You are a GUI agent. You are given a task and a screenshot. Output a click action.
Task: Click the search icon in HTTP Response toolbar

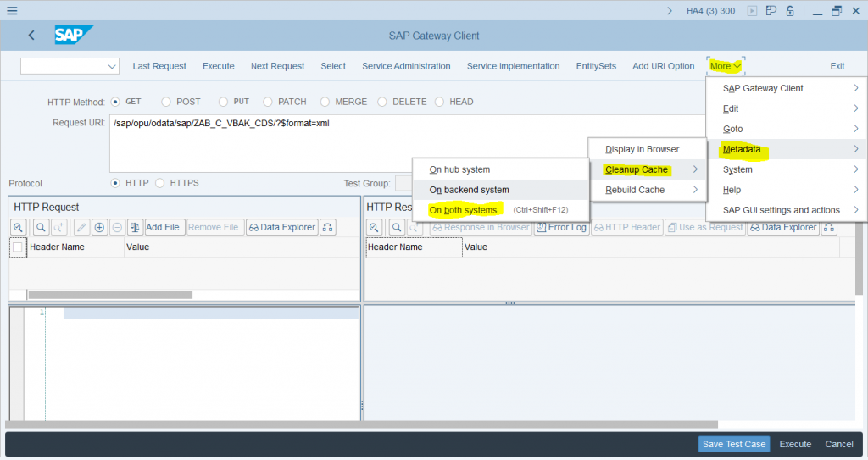click(x=397, y=227)
